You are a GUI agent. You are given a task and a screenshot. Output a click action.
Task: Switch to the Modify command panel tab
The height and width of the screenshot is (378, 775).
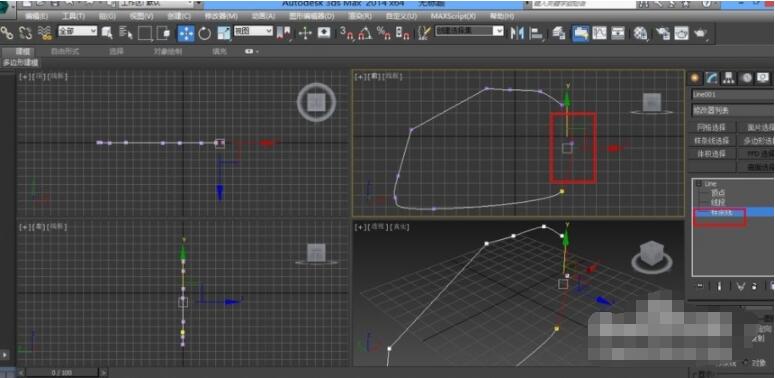tap(712, 78)
